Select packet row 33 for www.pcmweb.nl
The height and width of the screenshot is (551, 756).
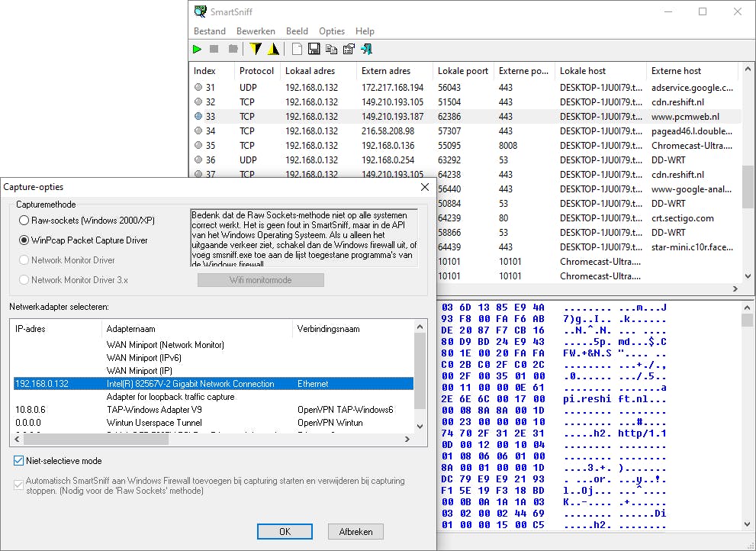pos(343,117)
